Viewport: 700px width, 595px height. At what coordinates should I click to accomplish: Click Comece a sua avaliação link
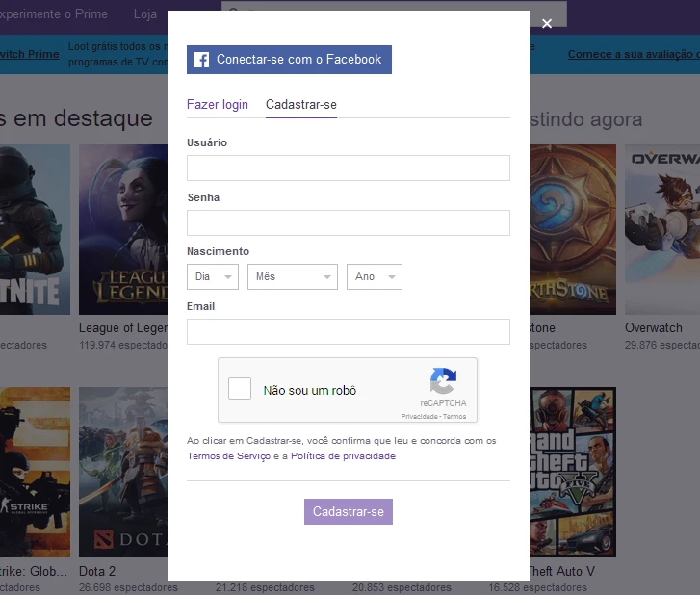(634, 54)
